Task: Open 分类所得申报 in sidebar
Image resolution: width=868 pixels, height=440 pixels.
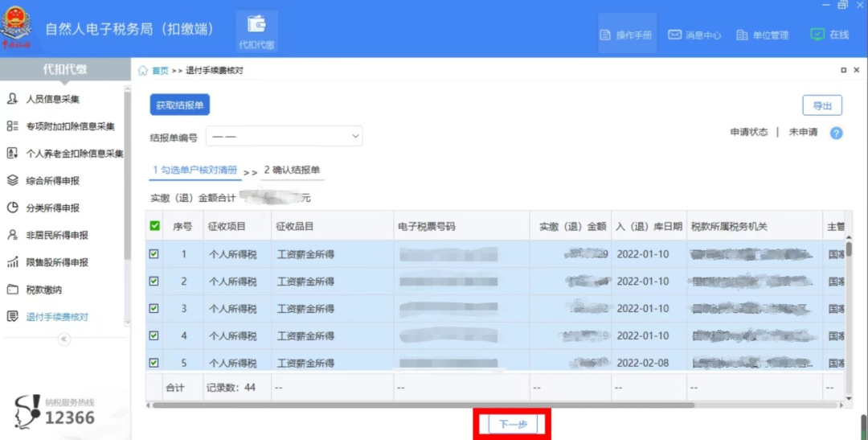Action: (53, 208)
